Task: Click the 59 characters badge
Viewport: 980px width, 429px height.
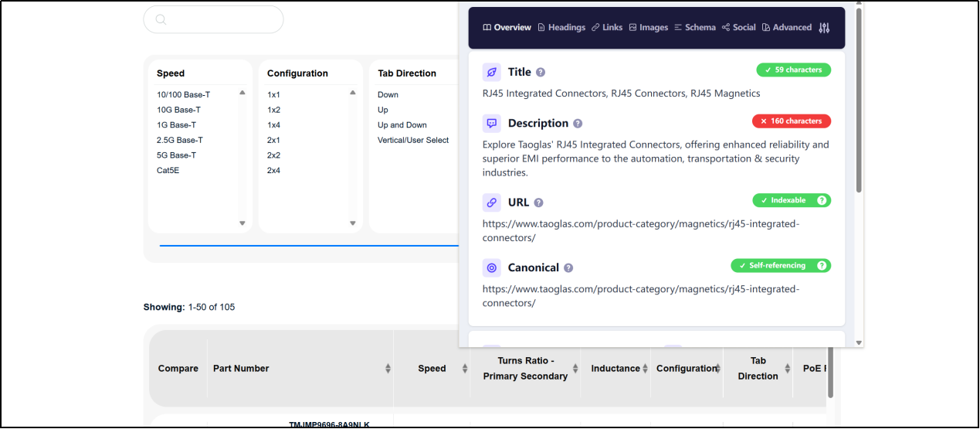Action: [794, 70]
